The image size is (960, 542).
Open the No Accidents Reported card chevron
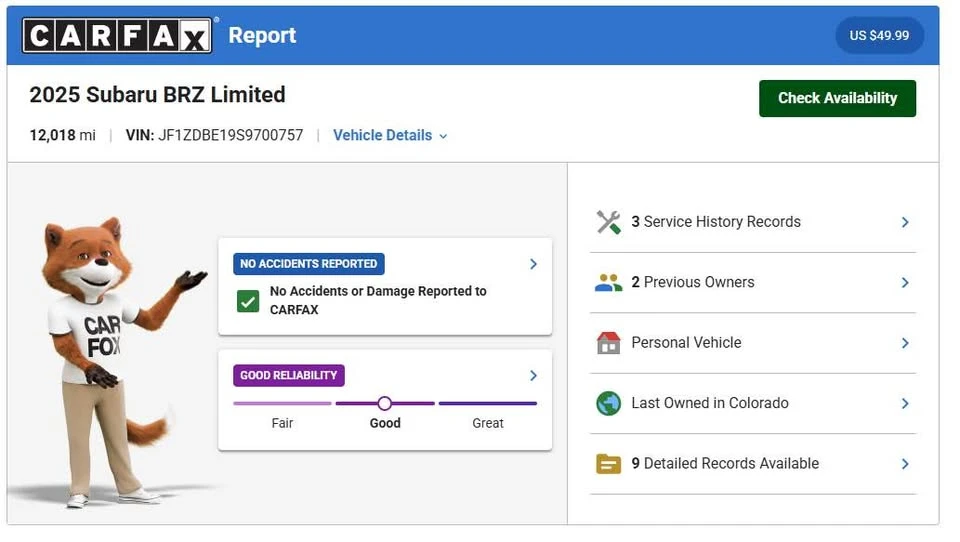533,264
